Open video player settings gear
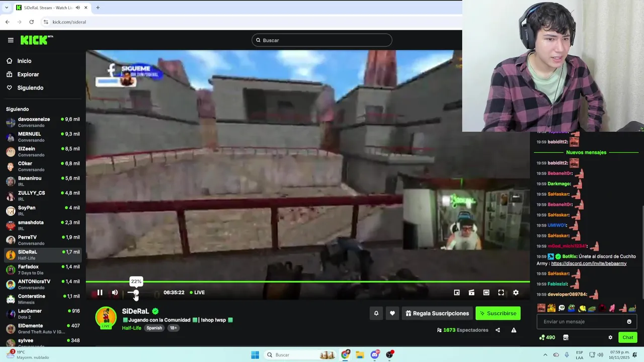The height and width of the screenshot is (362, 644). point(516,293)
